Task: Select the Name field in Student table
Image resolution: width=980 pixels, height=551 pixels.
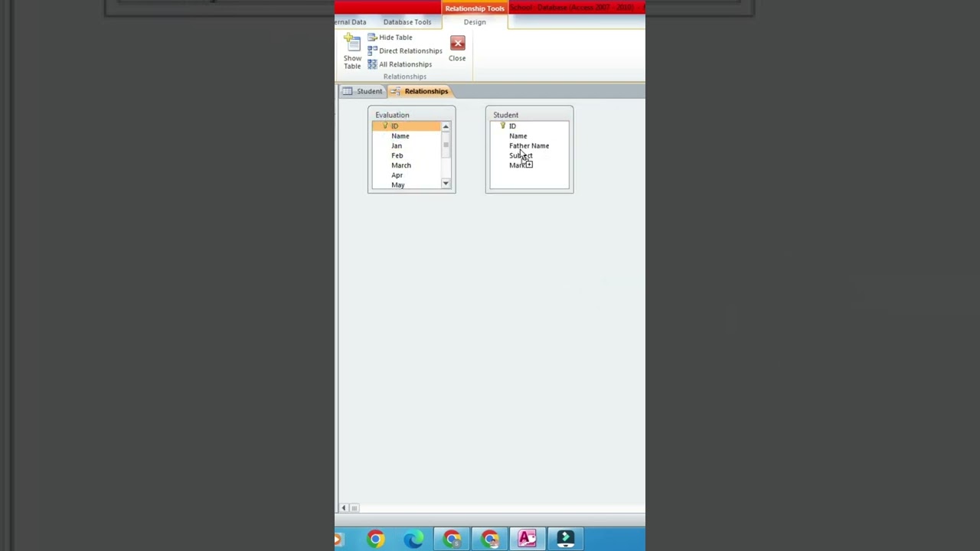Action: [x=530, y=136]
